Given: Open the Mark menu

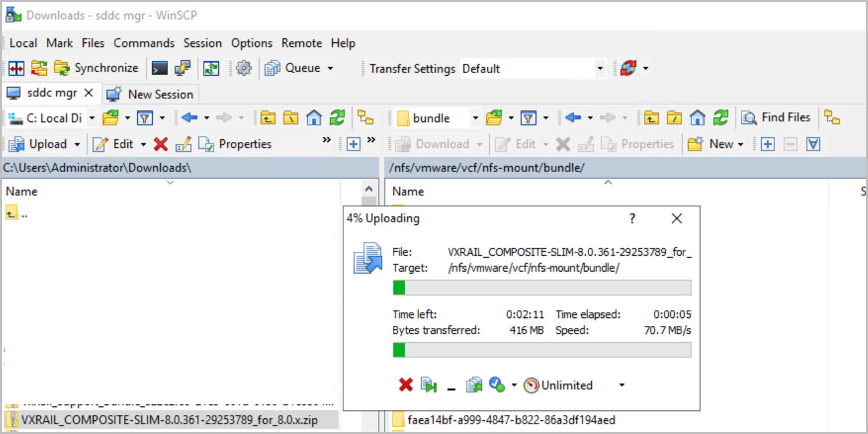Looking at the screenshot, I should [59, 43].
